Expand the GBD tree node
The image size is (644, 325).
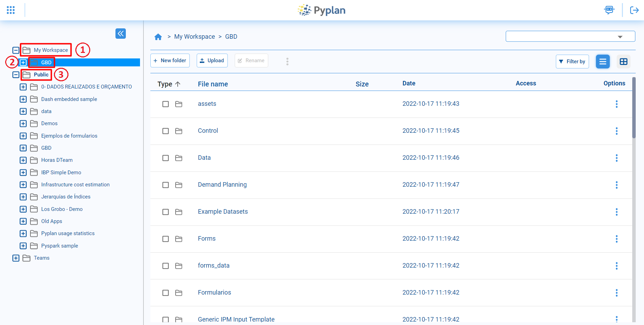pos(23,63)
